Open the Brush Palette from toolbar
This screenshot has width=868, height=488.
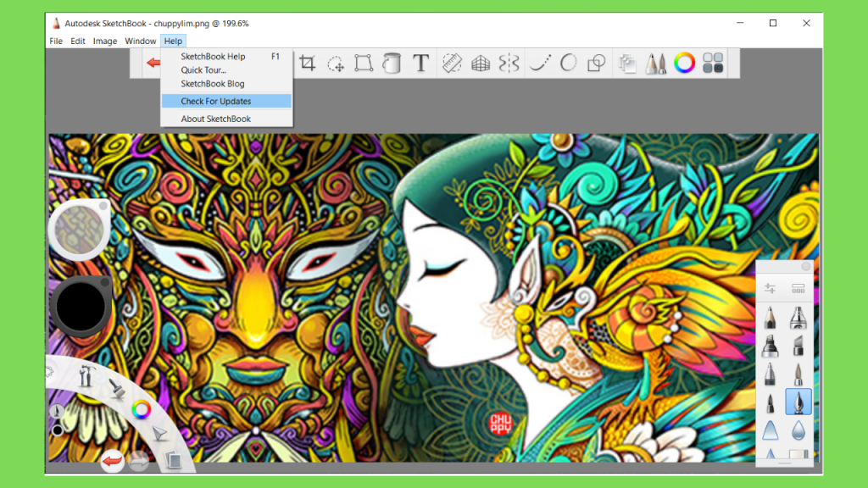coord(656,64)
